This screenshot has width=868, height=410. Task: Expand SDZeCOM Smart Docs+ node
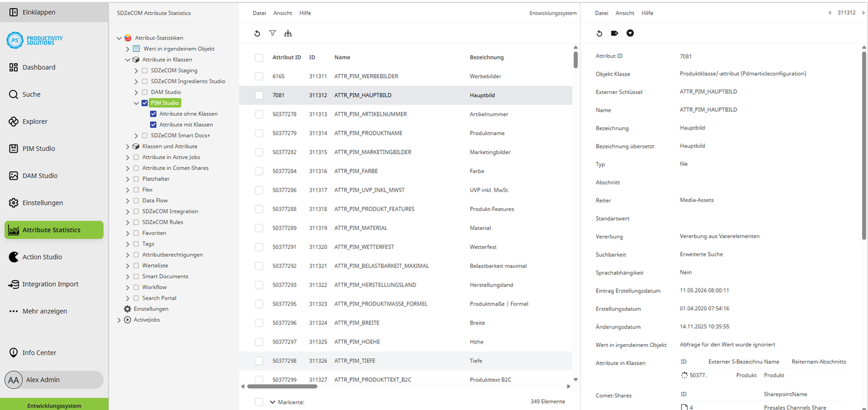coord(137,135)
